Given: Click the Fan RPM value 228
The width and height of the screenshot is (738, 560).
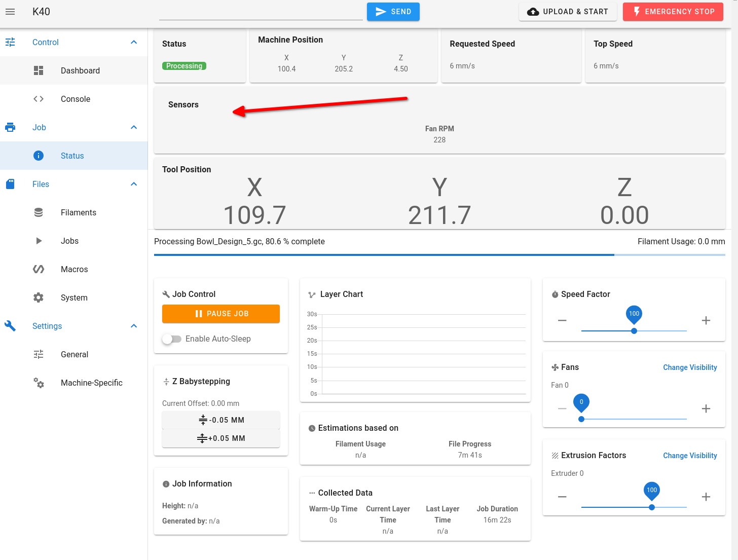Looking at the screenshot, I should pos(439,140).
